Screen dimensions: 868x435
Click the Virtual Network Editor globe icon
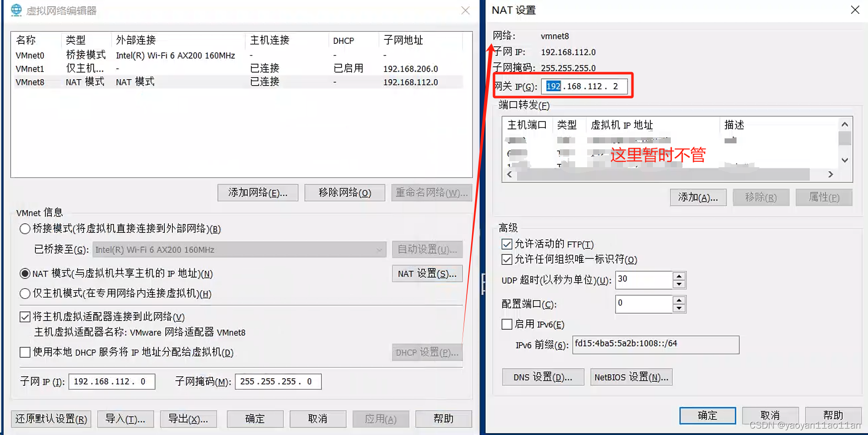[16, 10]
